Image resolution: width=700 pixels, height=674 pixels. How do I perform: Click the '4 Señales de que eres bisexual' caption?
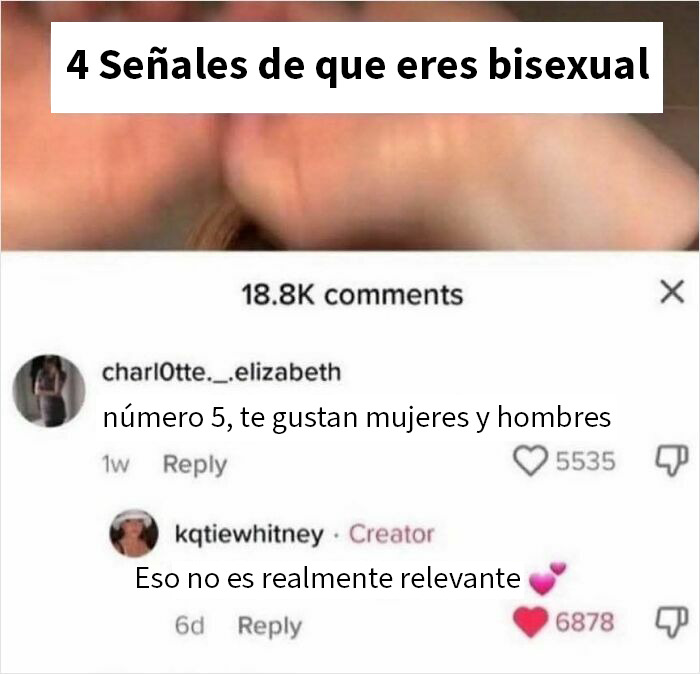(357, 66)
